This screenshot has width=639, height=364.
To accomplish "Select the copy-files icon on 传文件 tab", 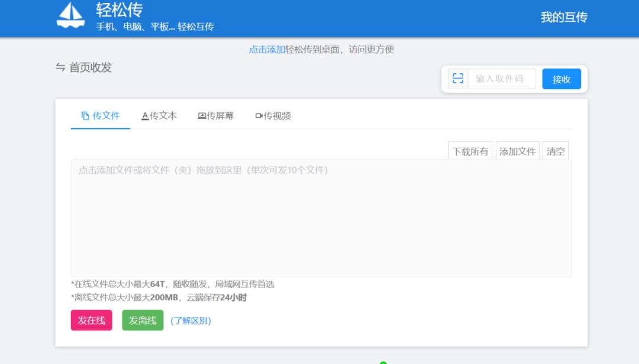I will 86,116.
